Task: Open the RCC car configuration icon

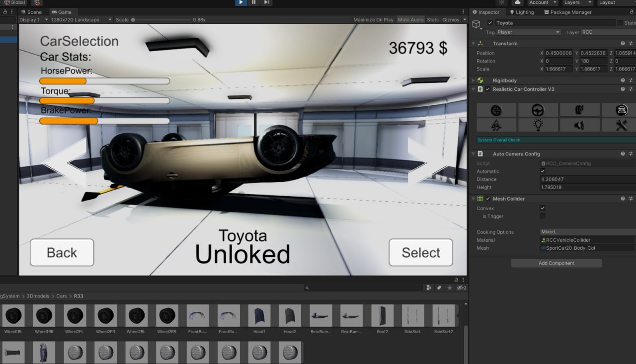Action: coord(621,110)
